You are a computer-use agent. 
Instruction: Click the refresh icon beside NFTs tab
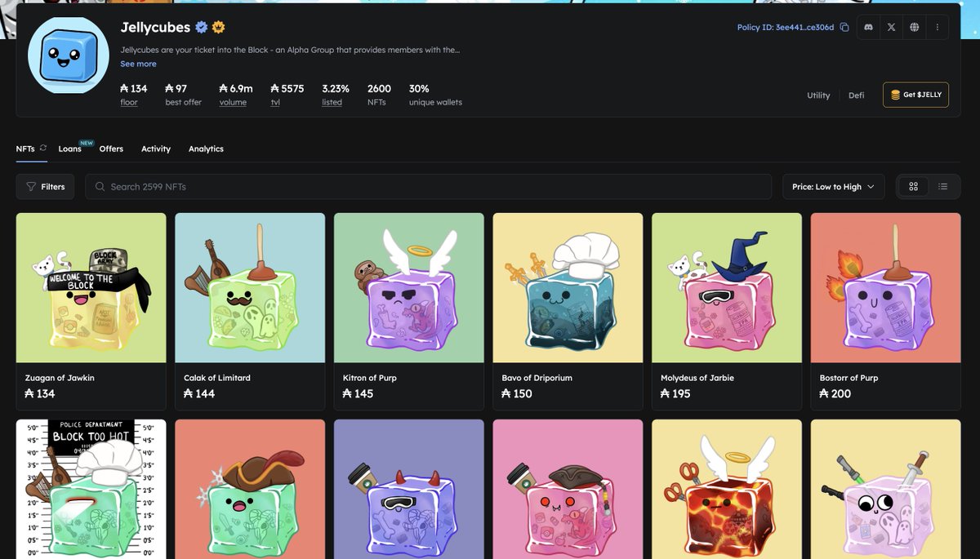43,148
